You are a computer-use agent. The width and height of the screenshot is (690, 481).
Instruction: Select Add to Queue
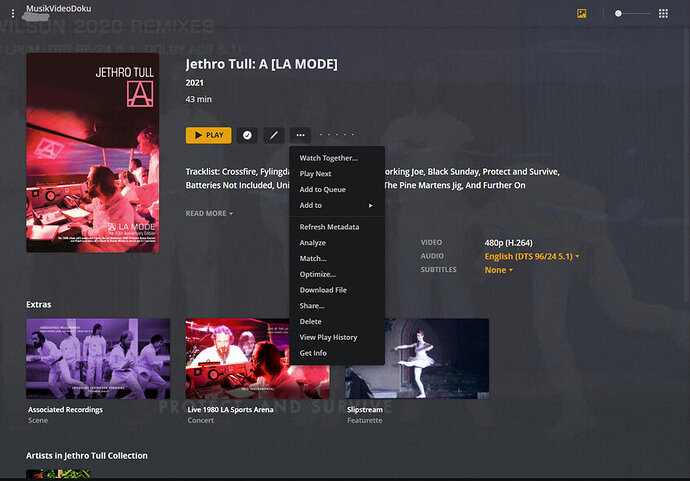[337, 190]
